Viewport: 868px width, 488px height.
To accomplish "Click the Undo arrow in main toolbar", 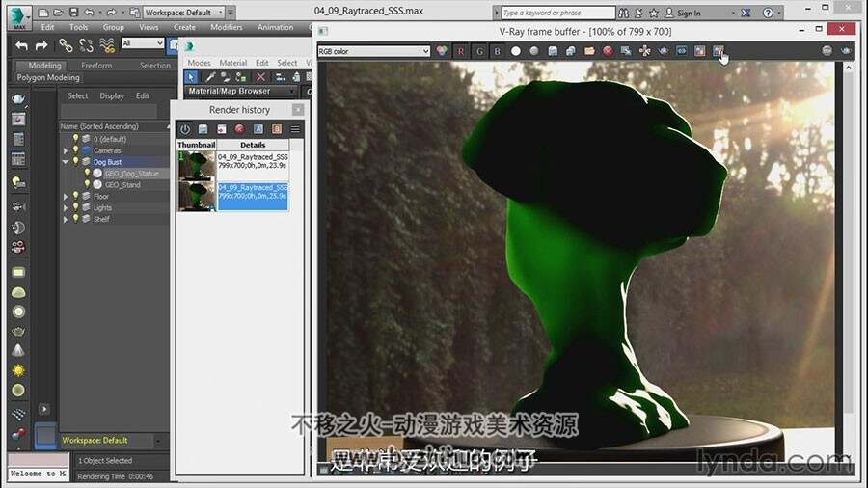I will click(21, 46).
